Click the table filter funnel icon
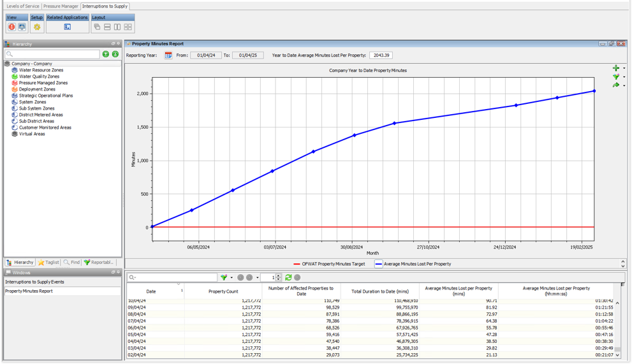 pyautogui.click(x=224, y=277)
